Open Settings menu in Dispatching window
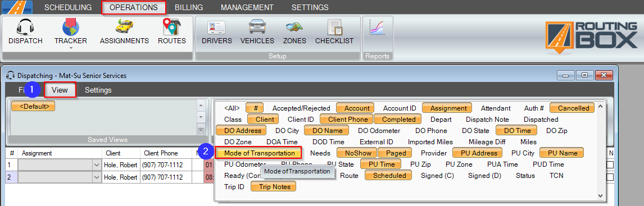Image resolution: width=644 pixels, height=206 pixels. [98, 90]
